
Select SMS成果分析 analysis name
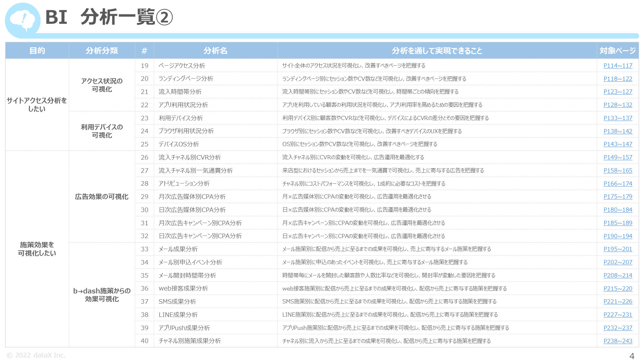[x=177, y=302]
